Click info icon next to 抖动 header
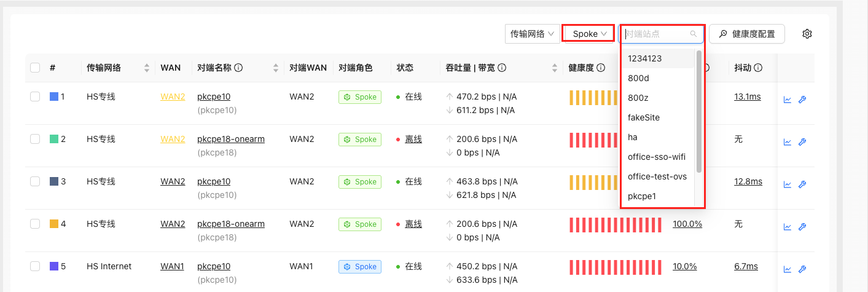The width and height of the screenshot is (868, 292). tap(758, 68)
